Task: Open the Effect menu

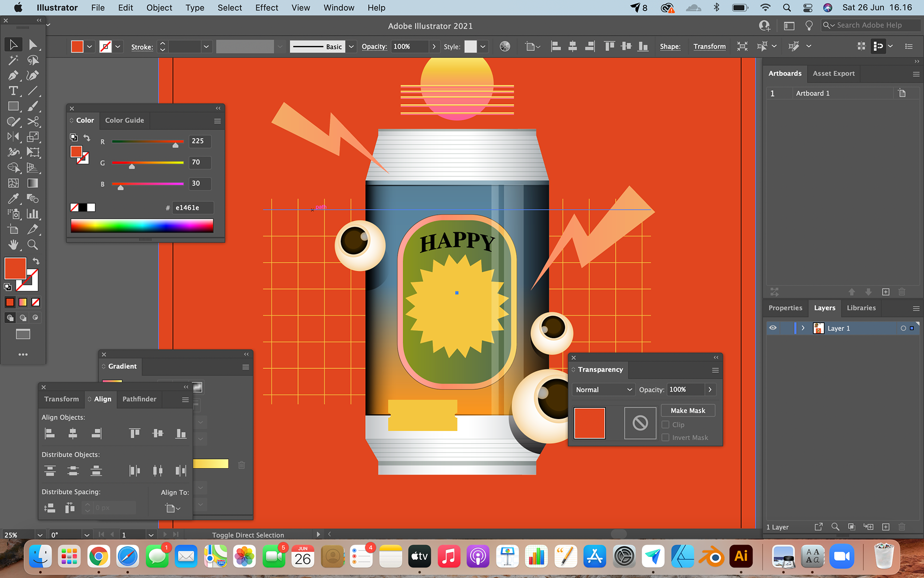Action: 266,8
